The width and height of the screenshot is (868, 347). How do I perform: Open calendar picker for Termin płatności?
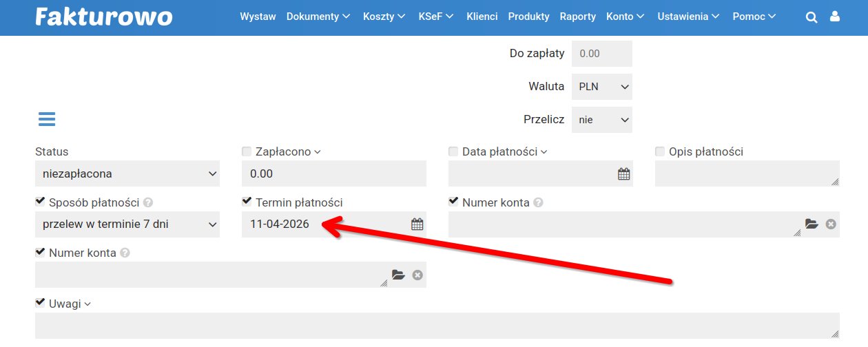[x=417, y=224]
